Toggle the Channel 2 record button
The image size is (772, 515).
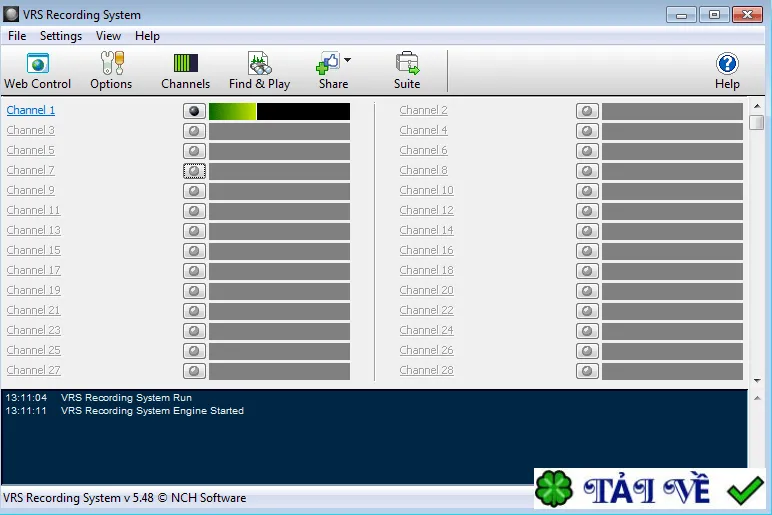point(587,111)
